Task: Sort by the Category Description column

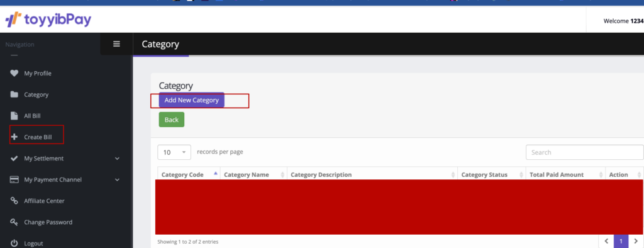Action: click(x=372, y=174)
